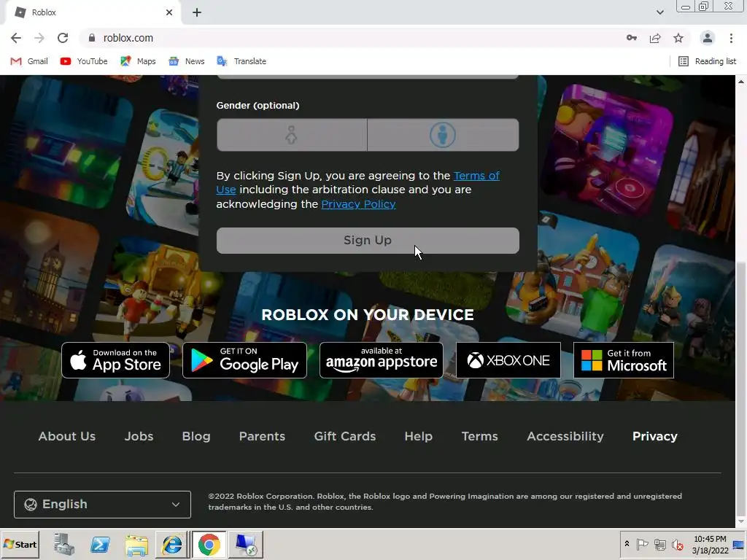
Task: Open the network tray icon
Action: coord(659,544)
